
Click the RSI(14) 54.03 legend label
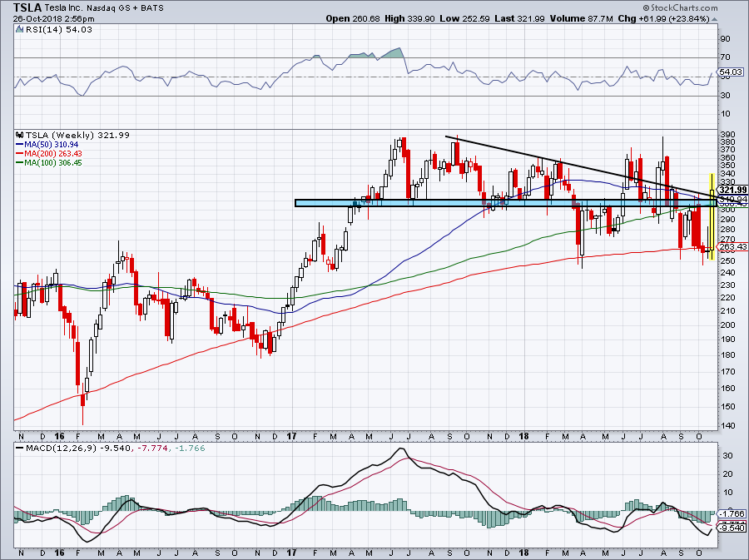pyautogui.click(x=58, y=29)
